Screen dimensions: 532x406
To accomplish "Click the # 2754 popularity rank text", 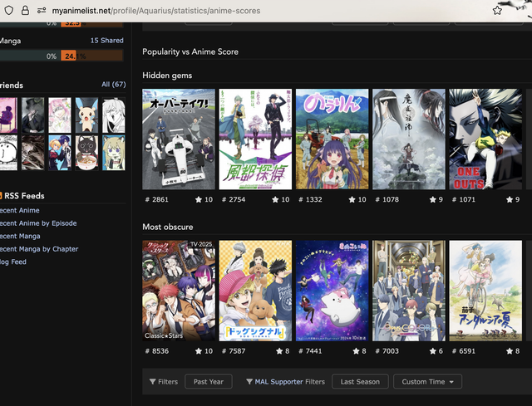I will [234, 199].
